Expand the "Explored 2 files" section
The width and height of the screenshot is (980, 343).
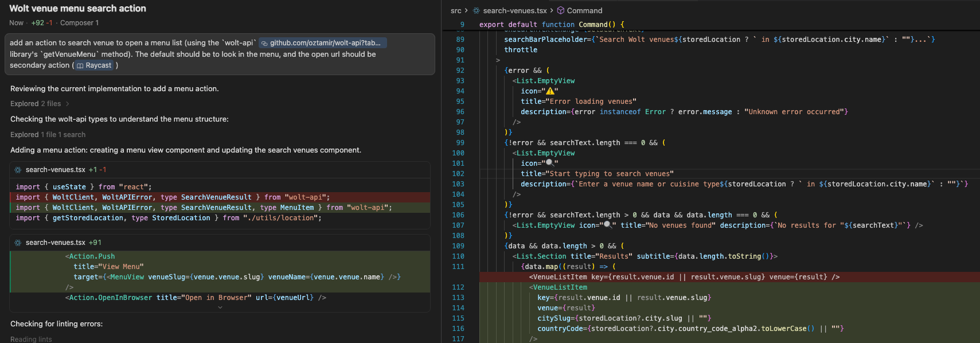click(39, 104)
